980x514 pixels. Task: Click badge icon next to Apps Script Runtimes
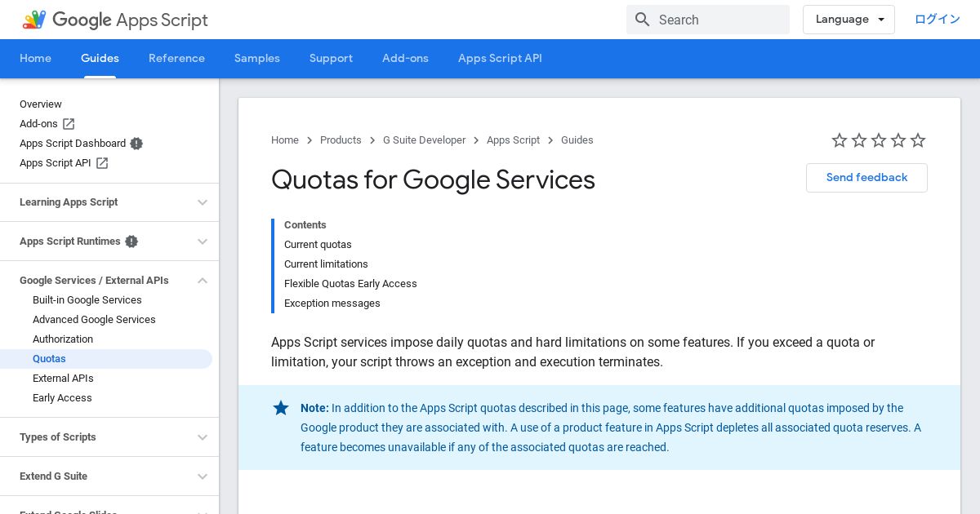click(131, 241)
